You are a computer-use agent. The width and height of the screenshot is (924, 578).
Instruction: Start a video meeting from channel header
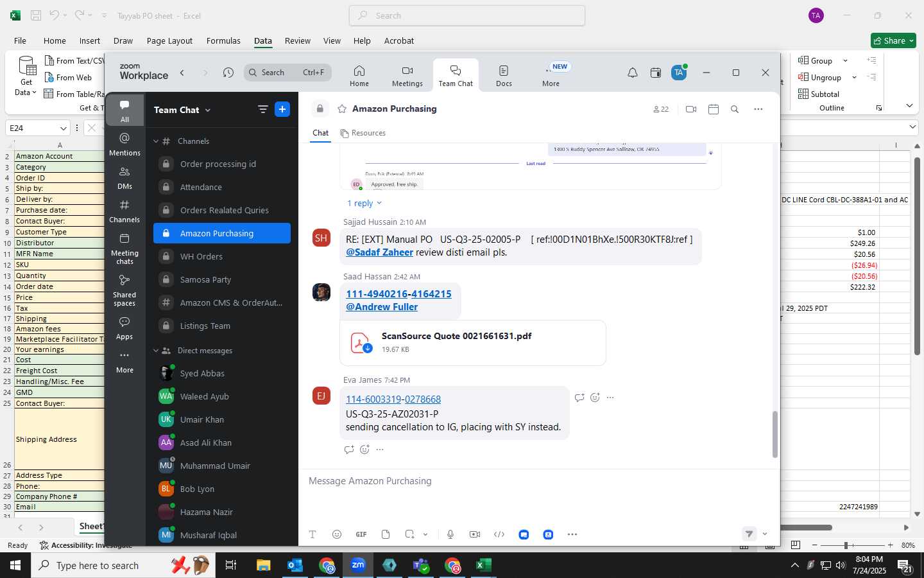pyautogui.click(x=691, y=109)
